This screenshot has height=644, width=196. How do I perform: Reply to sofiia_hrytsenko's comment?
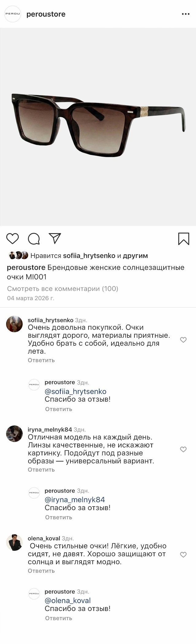click(41, 360)
